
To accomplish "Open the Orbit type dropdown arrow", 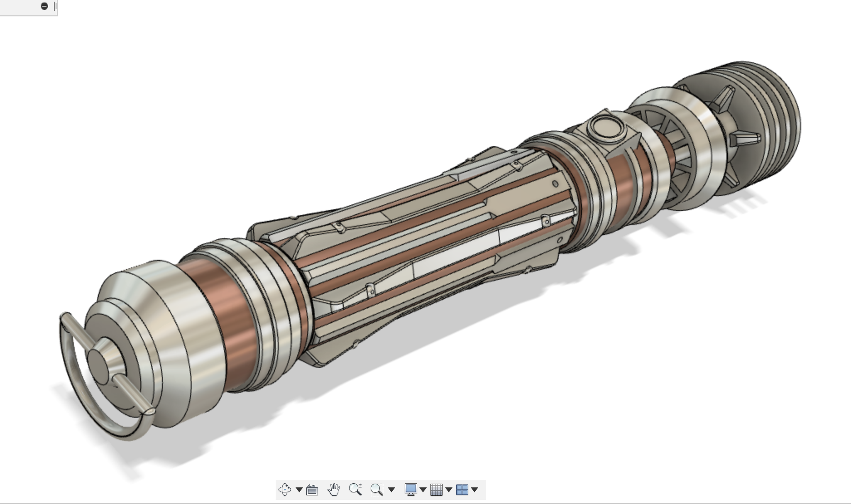I will (x=299, y=490).
